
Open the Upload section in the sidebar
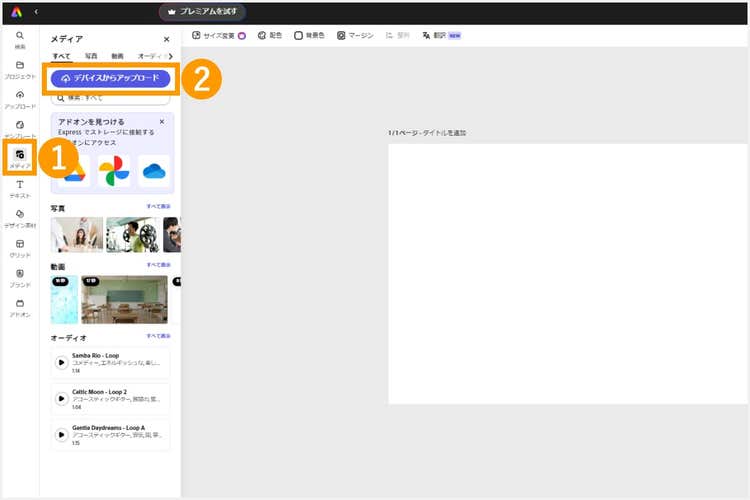[20, 100]
